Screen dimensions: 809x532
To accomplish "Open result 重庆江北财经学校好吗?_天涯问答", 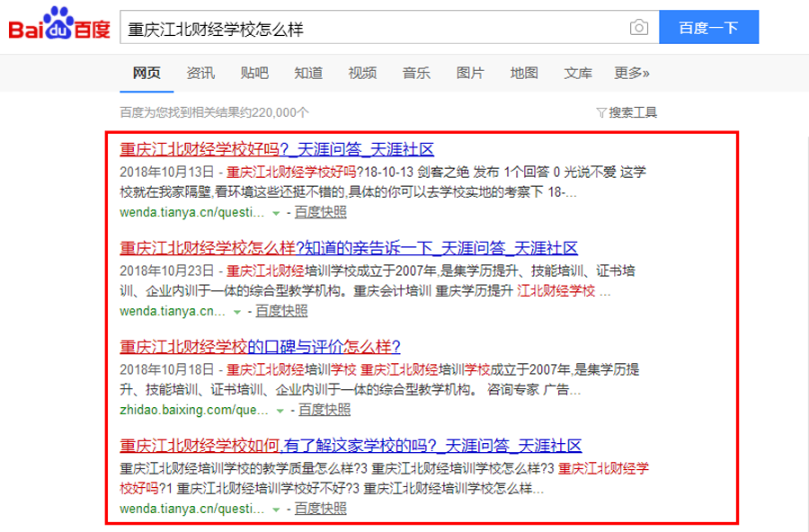I will [x=277, y=149].
